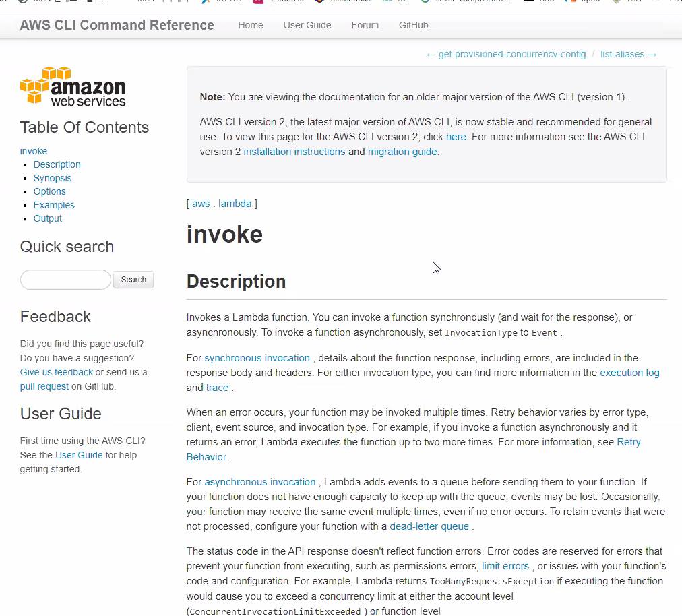Click the Amazon Web Services logo

coord(73,86)
